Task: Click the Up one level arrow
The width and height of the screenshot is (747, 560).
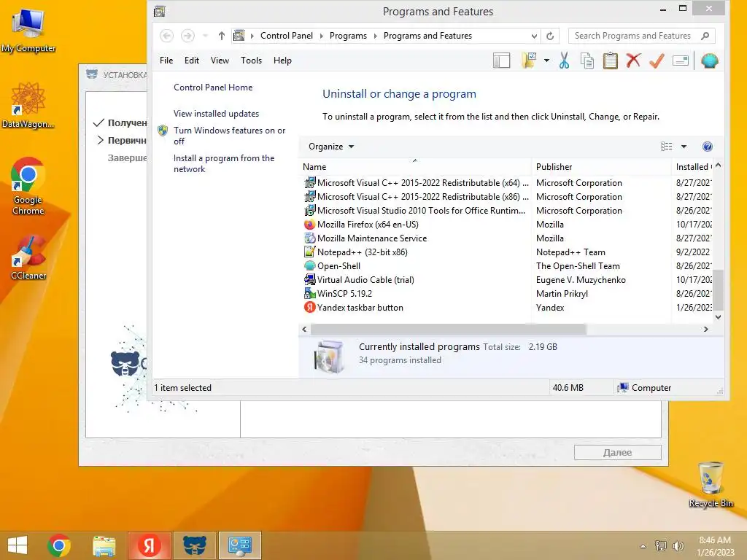Action: [x=222, y=36]
